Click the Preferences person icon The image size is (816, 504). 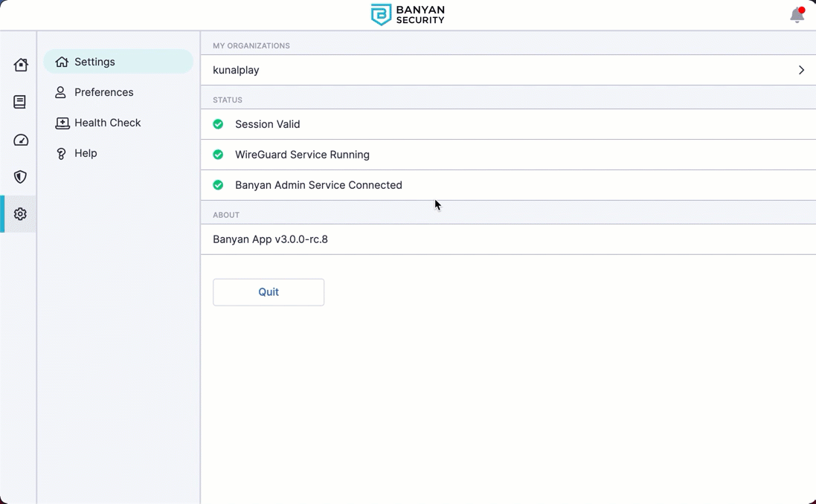pos(60,93)
